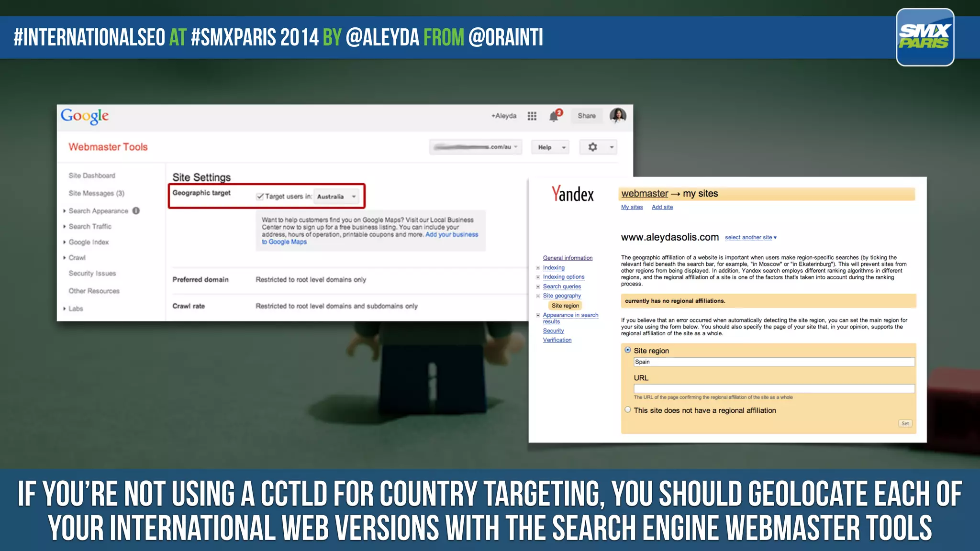
Task: Expand the Google Index section
Action: tap(64, 242)
